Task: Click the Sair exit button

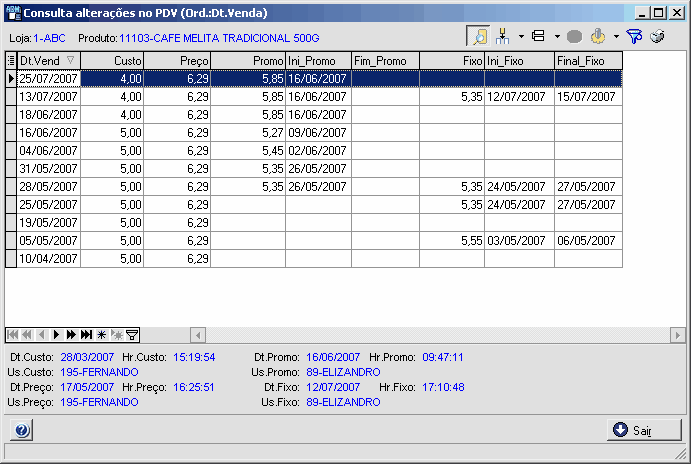Action: tap(644, 430)
